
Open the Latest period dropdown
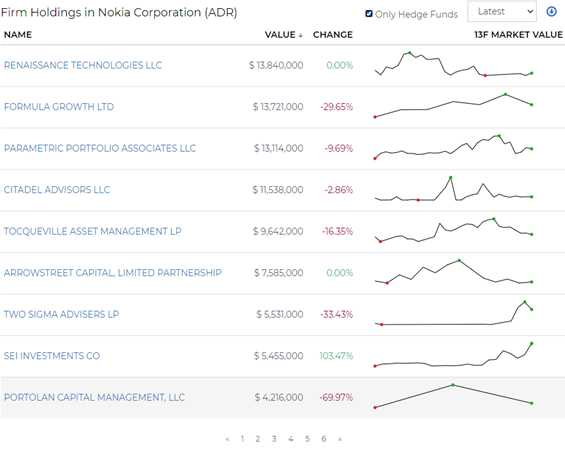tap(502, 12)
